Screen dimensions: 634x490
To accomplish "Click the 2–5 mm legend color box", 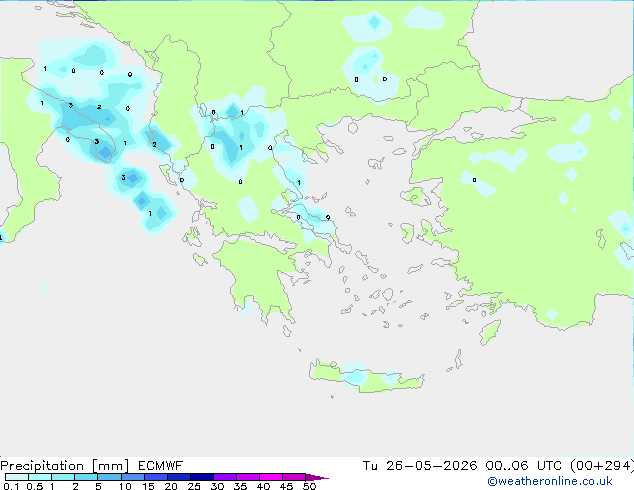I will click(x=86, y=477).
